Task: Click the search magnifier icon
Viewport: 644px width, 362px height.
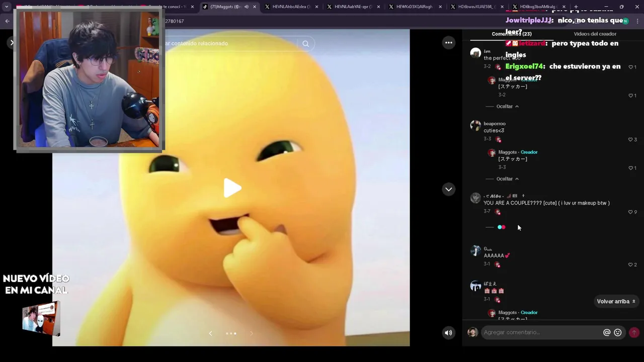Action: (x=305, y=44)
